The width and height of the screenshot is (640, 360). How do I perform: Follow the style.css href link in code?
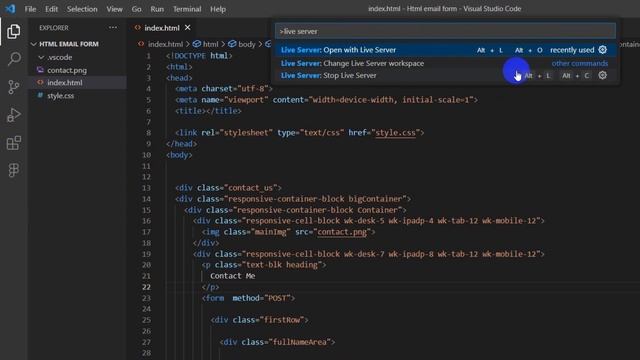point(395,133)
